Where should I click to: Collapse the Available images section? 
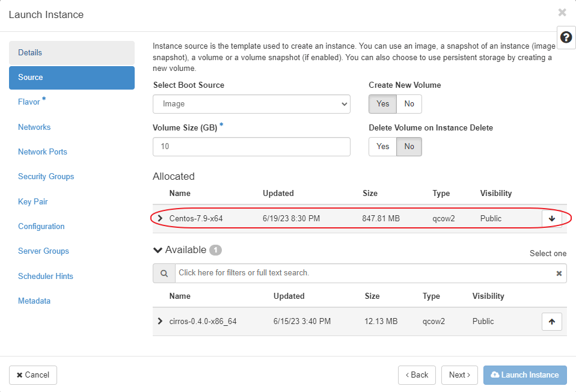(158, 250)
